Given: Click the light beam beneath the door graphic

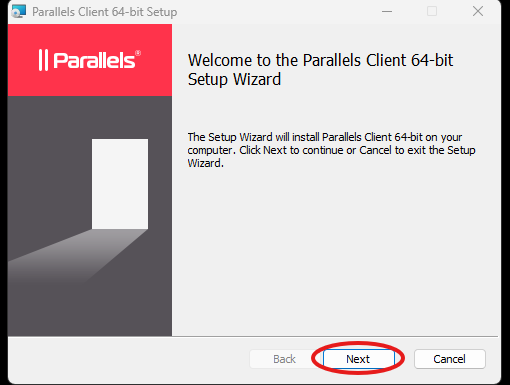Looking at the screenshot, I should [77, 257].
